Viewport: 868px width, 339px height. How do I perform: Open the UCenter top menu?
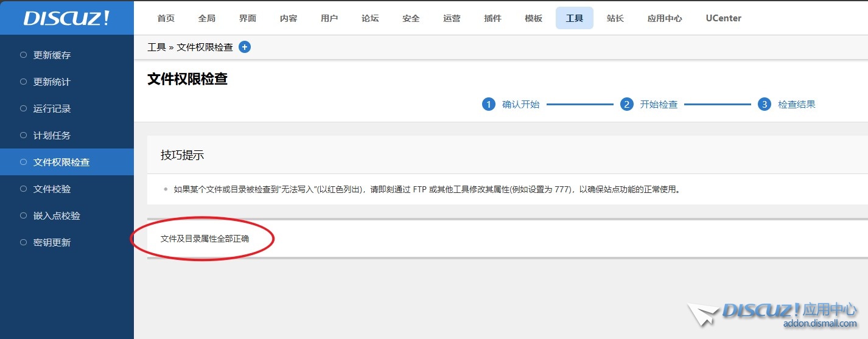click(724, 18)
